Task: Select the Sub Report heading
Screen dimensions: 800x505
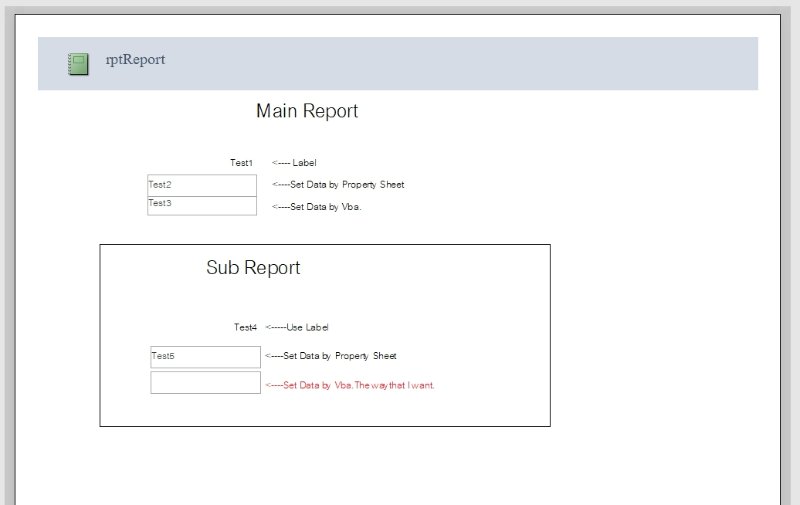Action: click(253, 268)
